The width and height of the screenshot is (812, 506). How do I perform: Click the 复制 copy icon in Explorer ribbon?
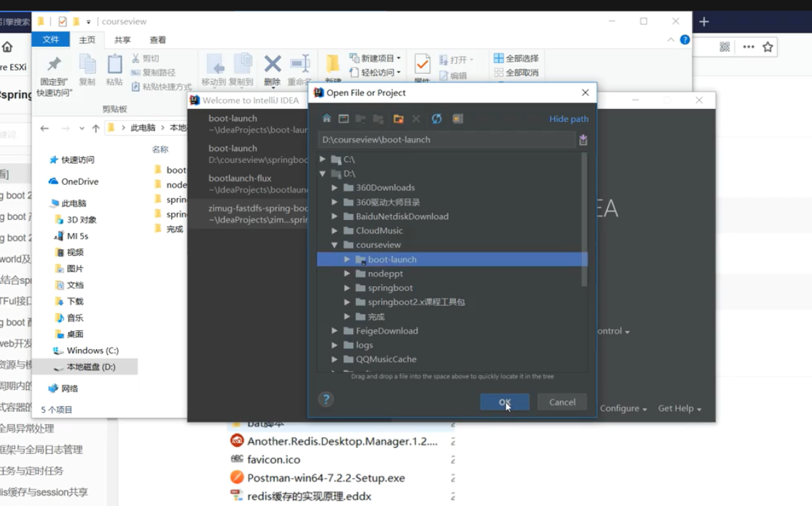coord(87,70)
